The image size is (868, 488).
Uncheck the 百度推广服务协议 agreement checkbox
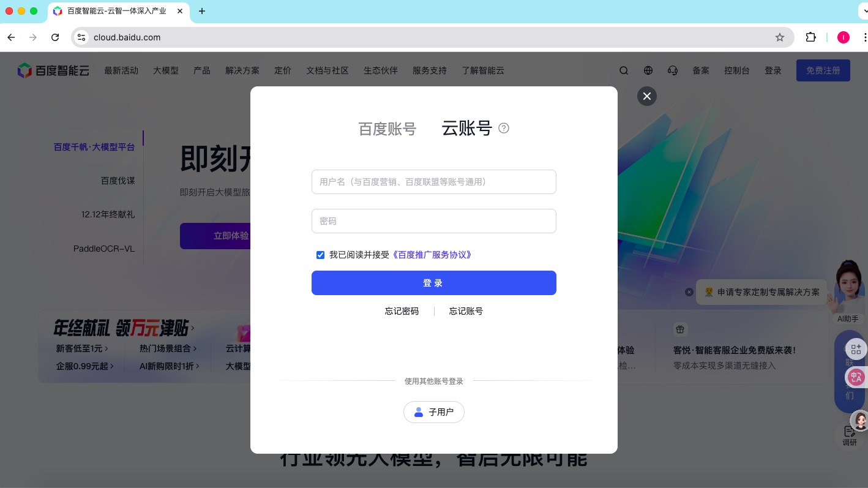(x=320, y=255)
